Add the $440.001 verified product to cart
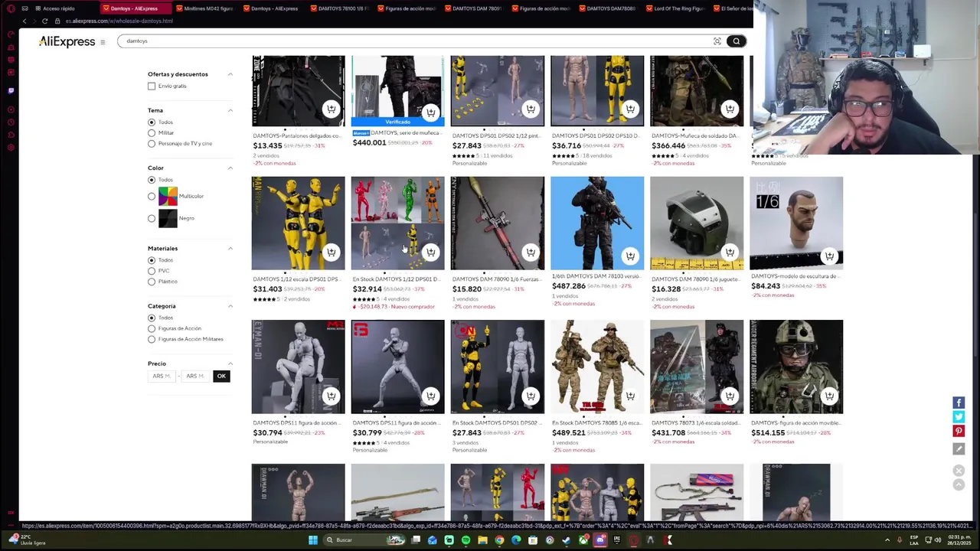The image size is (980, 551). 431,112
